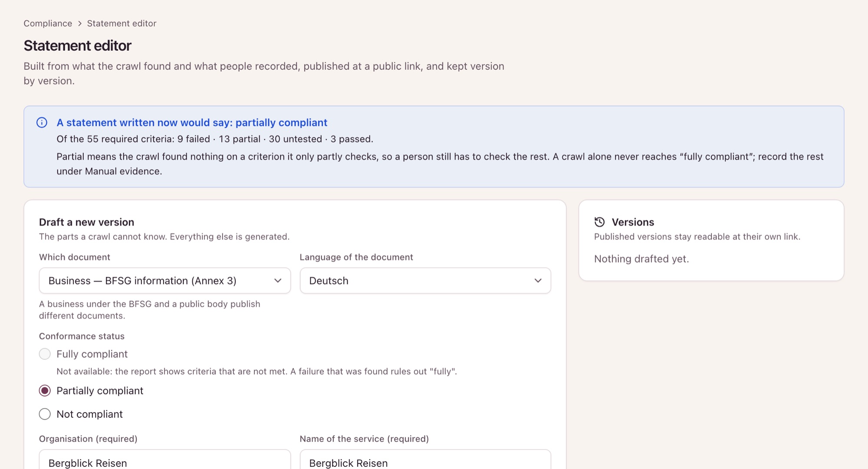The height and width of the screenshot is (469, 868).
Task: Click the 'Published versions stay readable' text
Action: tap(697, 237)
